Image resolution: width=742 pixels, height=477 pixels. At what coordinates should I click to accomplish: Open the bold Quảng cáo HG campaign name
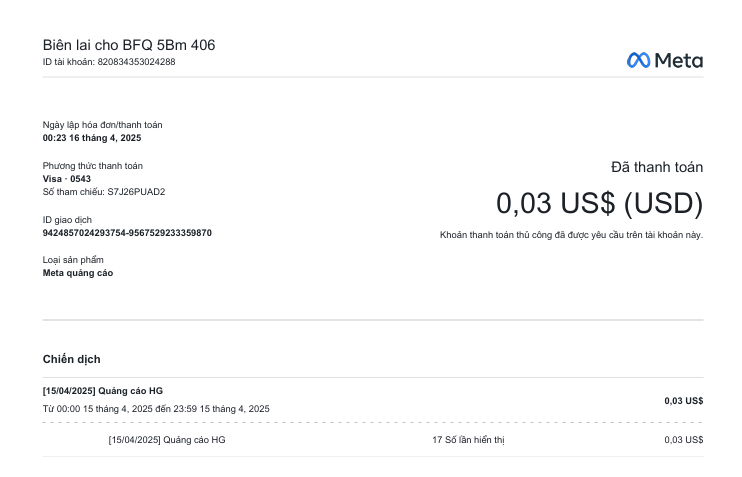point(102,390)
